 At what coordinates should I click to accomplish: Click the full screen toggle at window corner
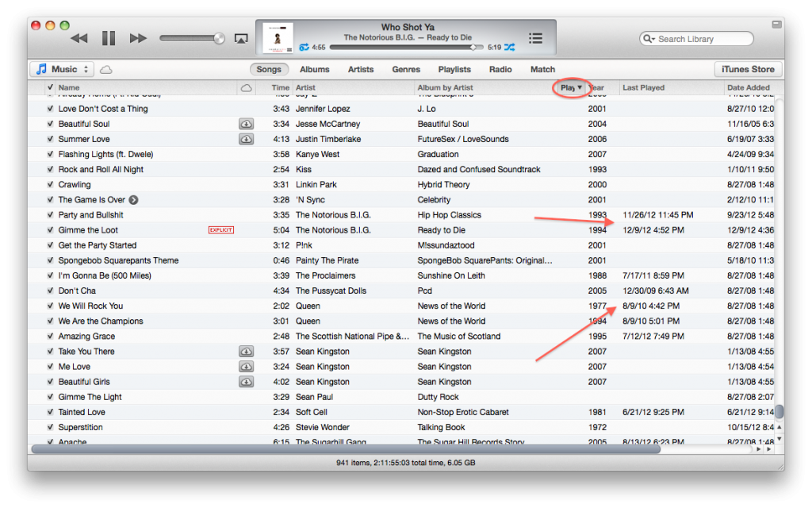click(776, 25)
